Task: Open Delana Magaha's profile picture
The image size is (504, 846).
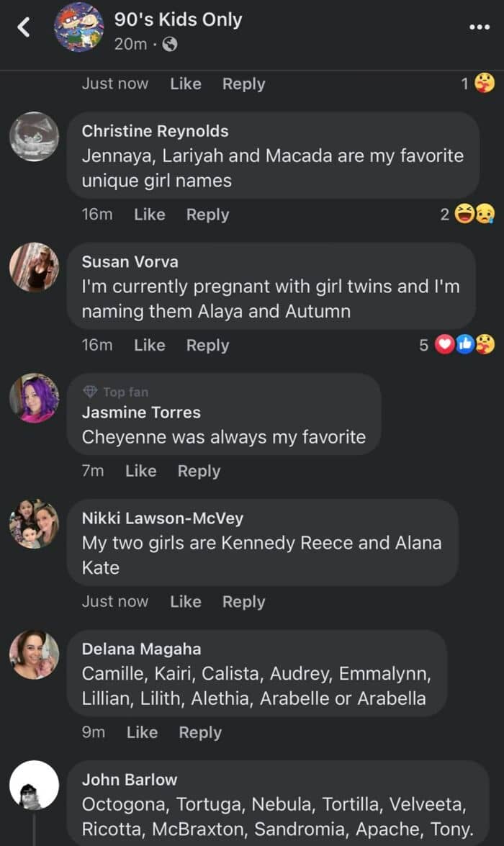Action: [34, 654]
